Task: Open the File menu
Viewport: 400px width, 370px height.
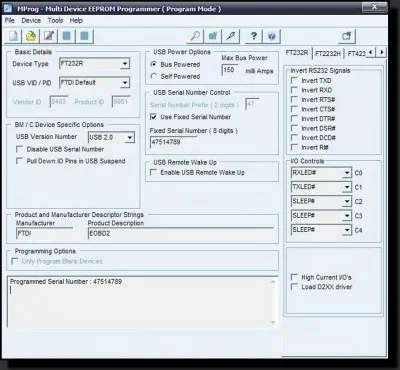Action: 9,20
